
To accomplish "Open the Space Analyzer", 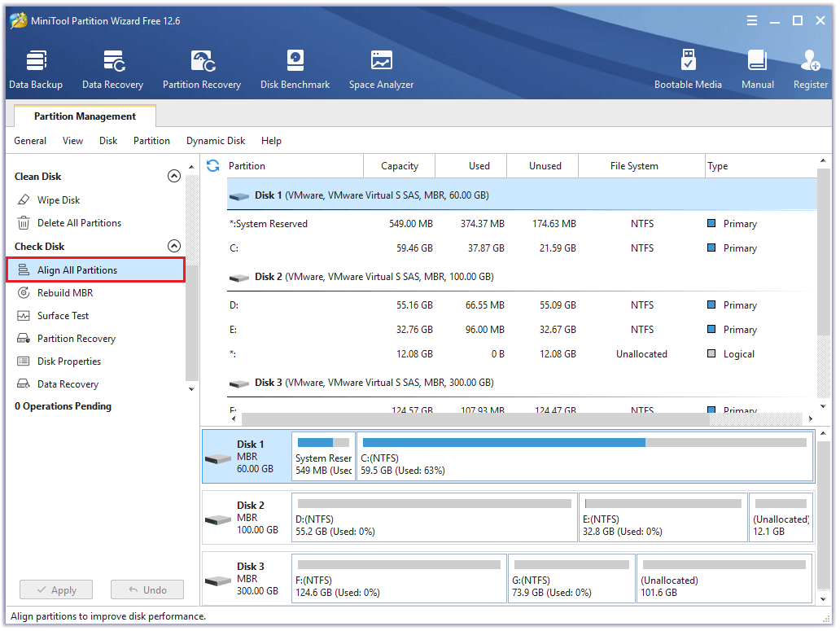I will point(382,70).
